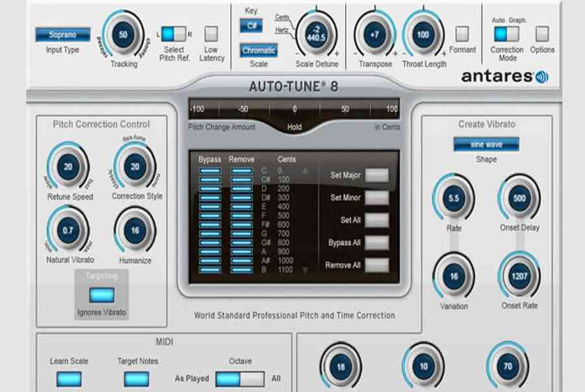Click the Onset Delay knob
Image resolution: width=585 pixels, height=392 pixels.
519,198
